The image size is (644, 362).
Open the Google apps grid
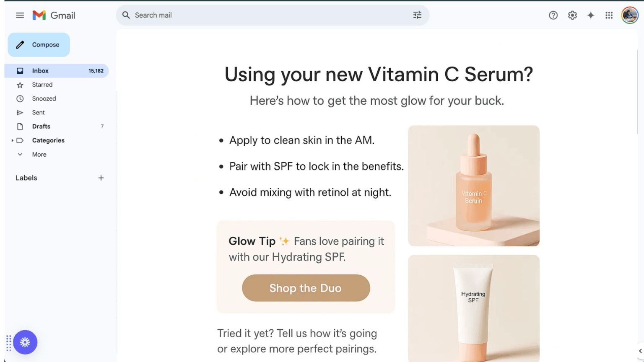609,16
